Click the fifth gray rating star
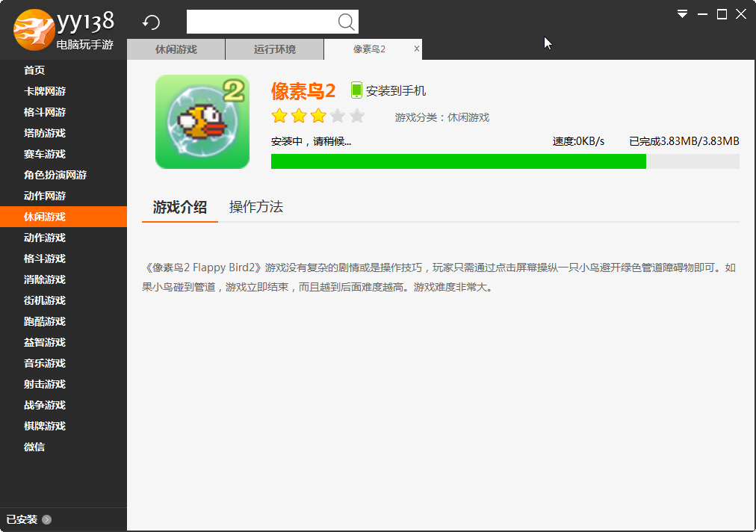 356,116
